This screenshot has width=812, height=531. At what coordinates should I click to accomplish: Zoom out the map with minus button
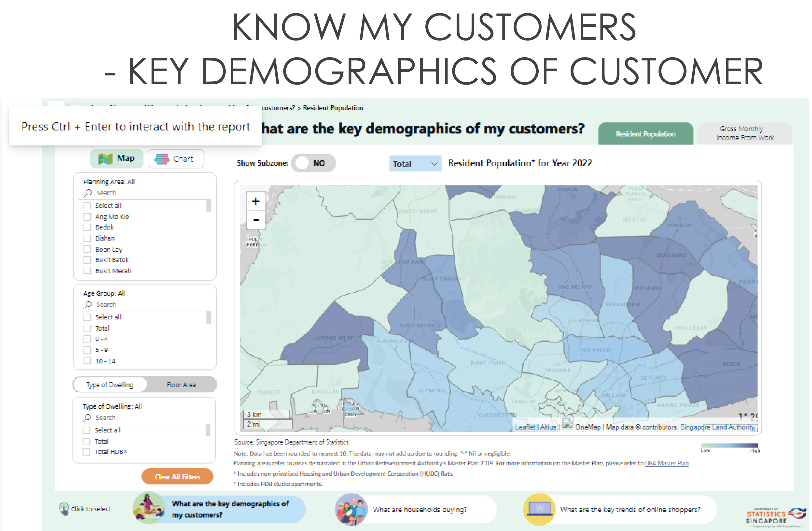pos(255,220)
